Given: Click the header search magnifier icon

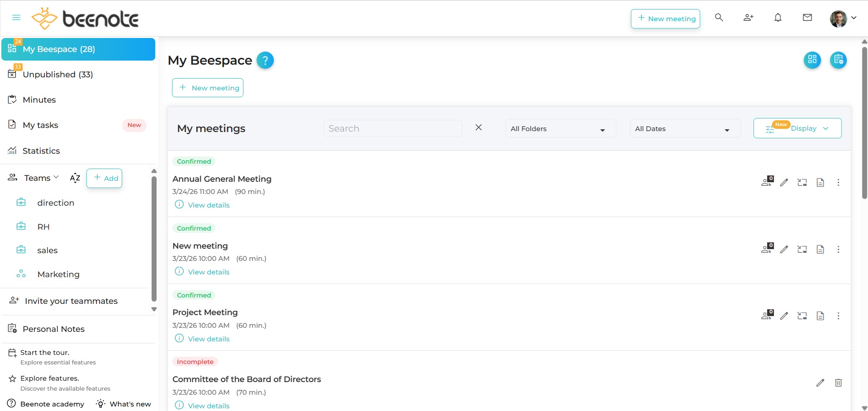Looking at the screenshot, I should pyautogui.click(x=719, y=18).
